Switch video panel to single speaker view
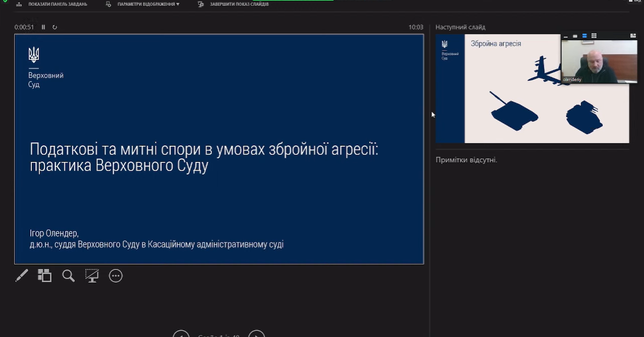 click(575, 36)
